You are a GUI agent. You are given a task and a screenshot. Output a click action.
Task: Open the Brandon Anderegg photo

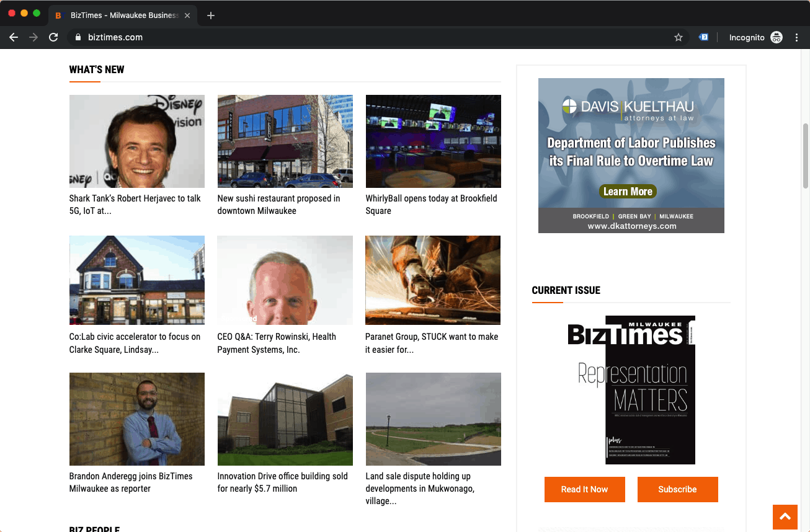[137, 419]
